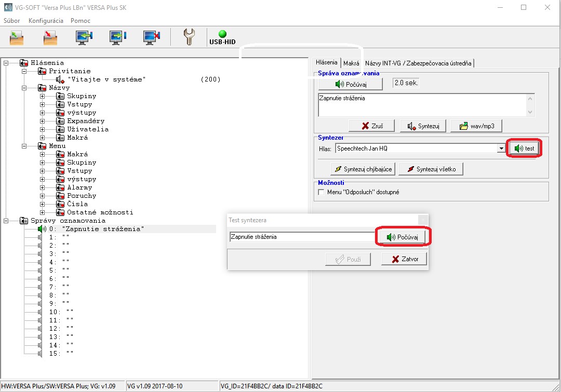Collapse the Menu tree branch
561x392 pixels.
click(24, 146)
